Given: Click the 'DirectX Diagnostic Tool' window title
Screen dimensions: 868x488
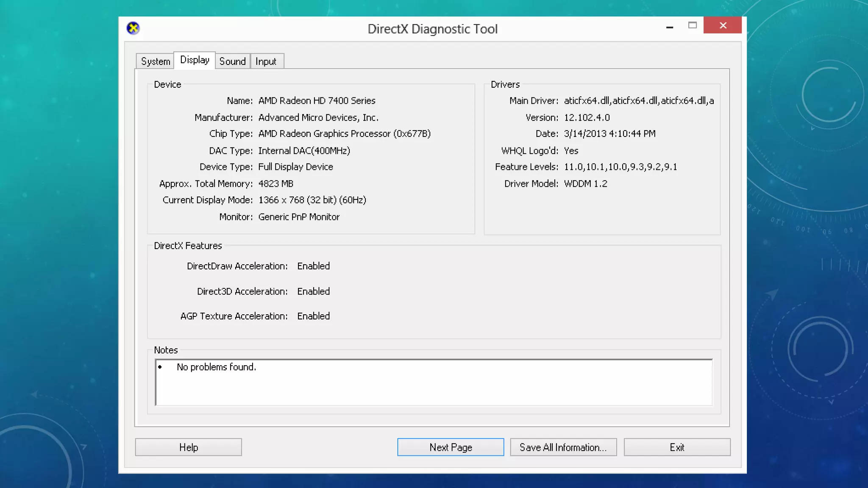Looking at the screenshot, I should 432,29.
